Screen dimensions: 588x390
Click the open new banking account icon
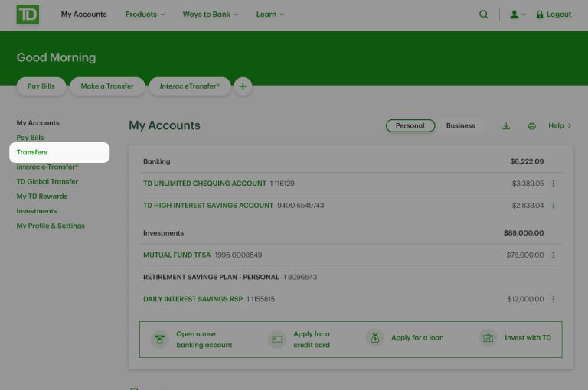tap(160, 340)
